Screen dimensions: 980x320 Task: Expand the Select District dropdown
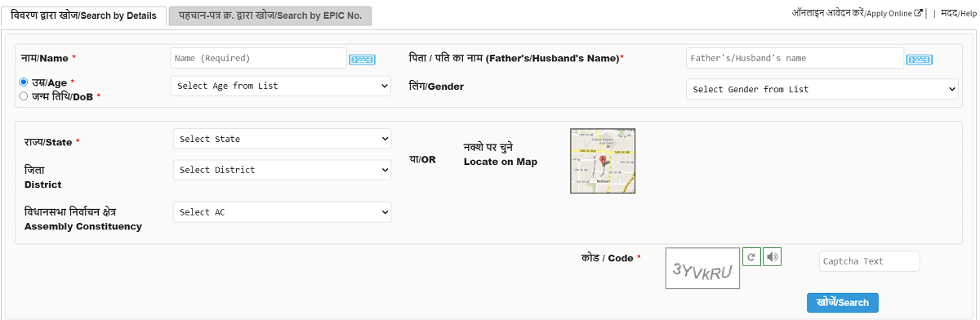[x=283, y=170]
